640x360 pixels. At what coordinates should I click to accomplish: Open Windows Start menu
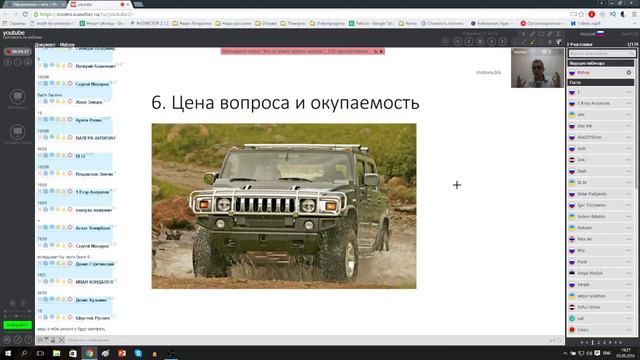(8, 353)
